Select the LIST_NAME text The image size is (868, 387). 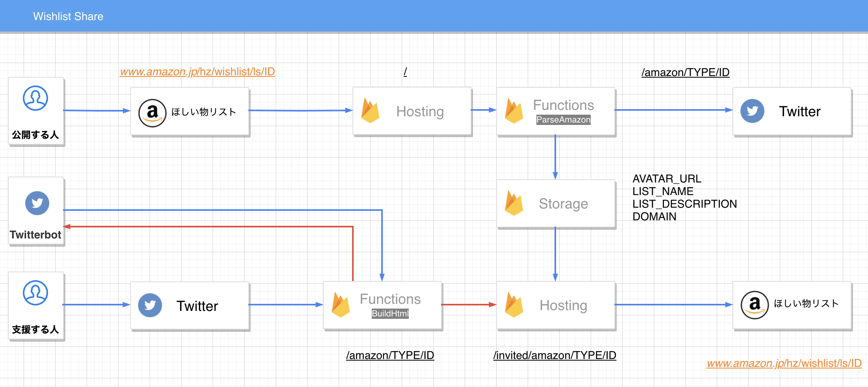coord(663,192)
